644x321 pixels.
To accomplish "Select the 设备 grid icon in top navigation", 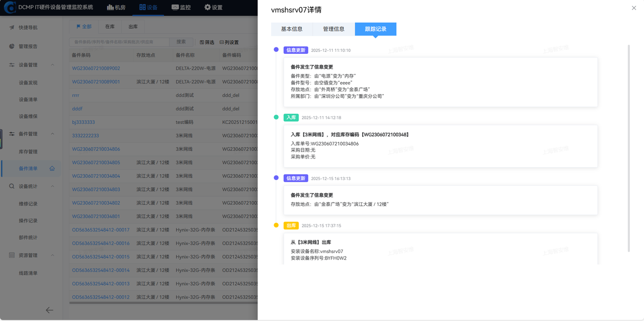I will (x=142, y=8).
